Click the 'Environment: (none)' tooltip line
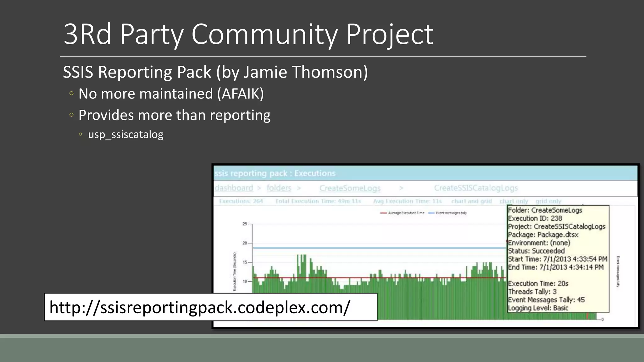 click(539, 243)
